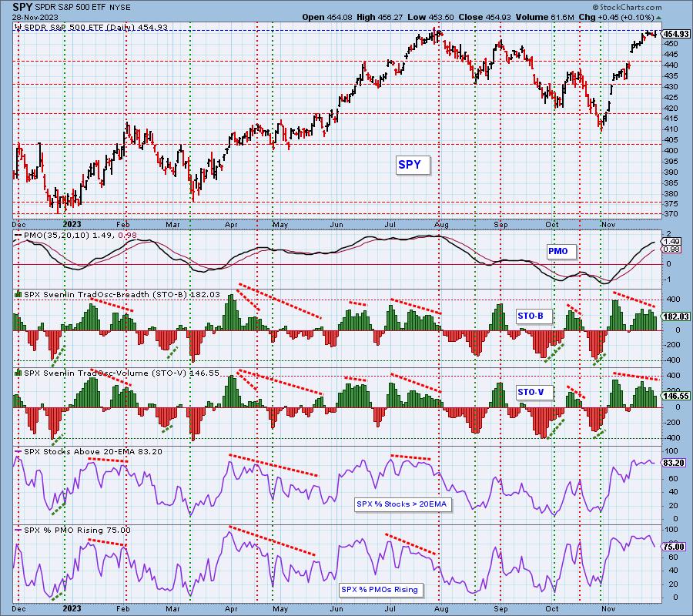Image resolution: width=693 pixels, height=616 pixels.
Task: Click the Jun label on the bottom date axis
Action: (x=336, y=608)
